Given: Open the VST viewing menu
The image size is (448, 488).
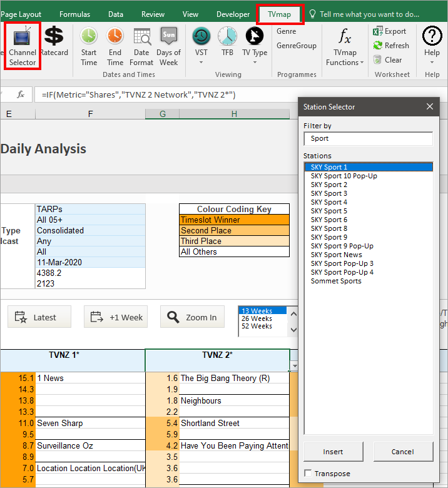Looking at the screenshot, I should 201,45.
